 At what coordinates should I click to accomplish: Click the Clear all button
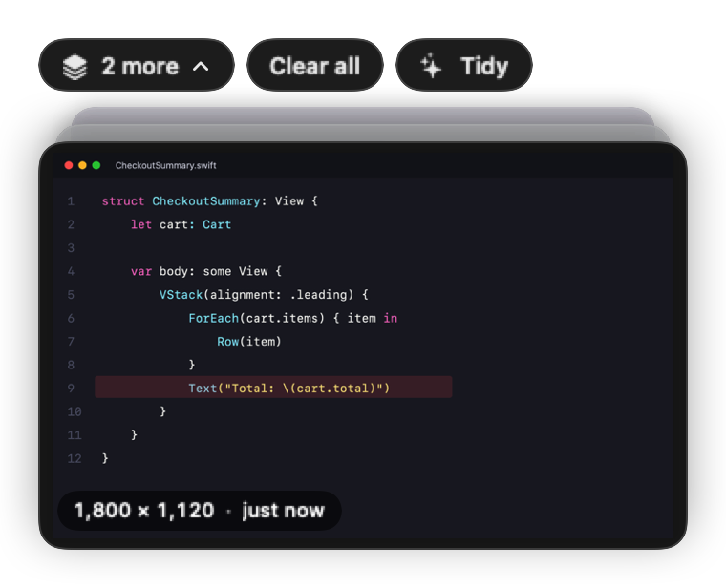(315, 65)
